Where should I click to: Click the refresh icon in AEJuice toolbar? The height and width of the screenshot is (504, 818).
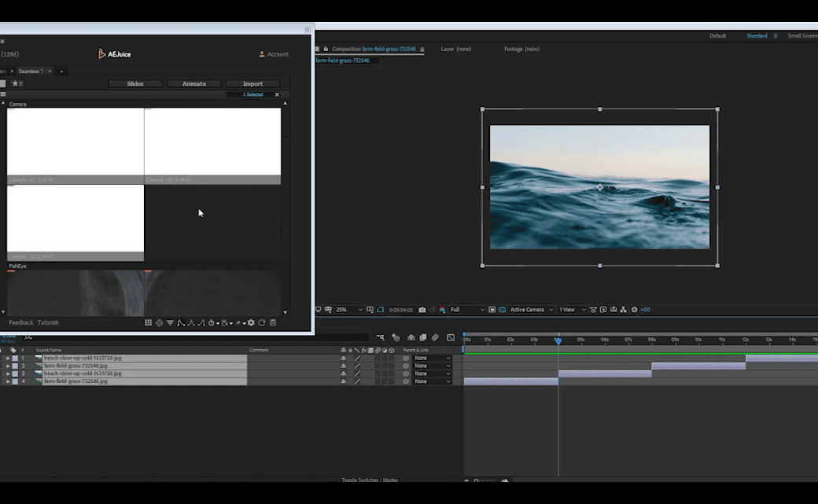coord(262,322)
